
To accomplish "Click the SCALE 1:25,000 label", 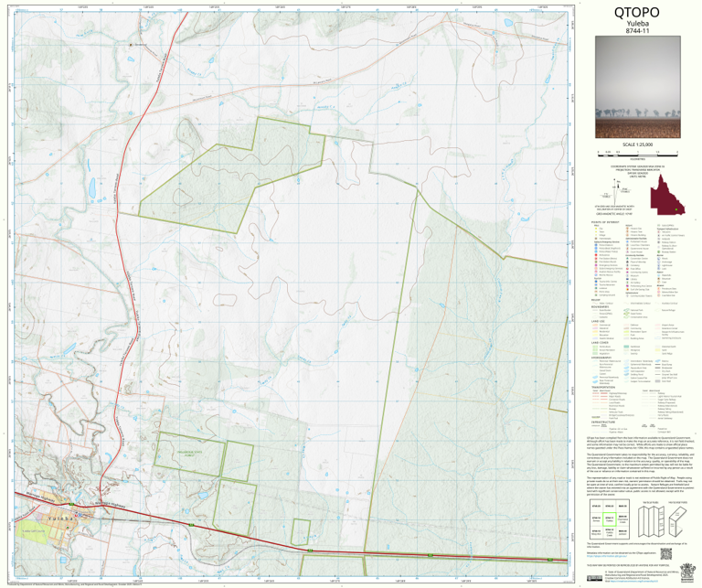I will 637,144.
